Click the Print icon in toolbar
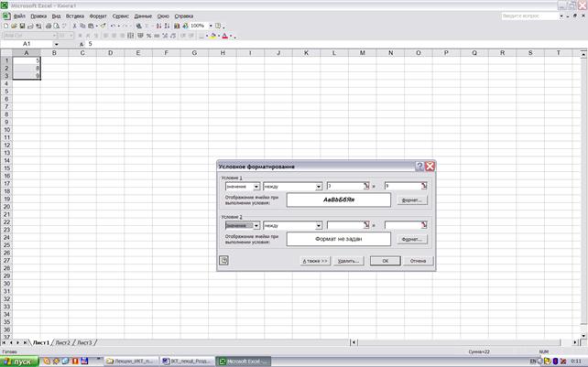The image size is (588, 367). click(49, 26)
